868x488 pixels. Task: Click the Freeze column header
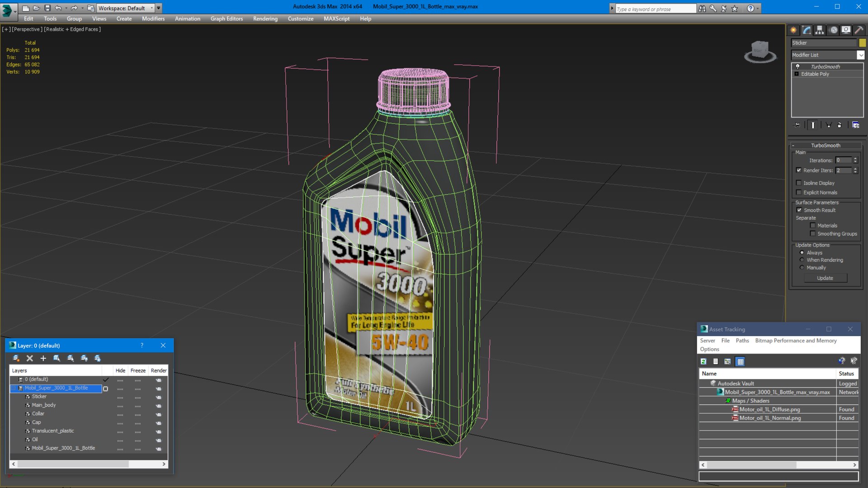point(138,370)
